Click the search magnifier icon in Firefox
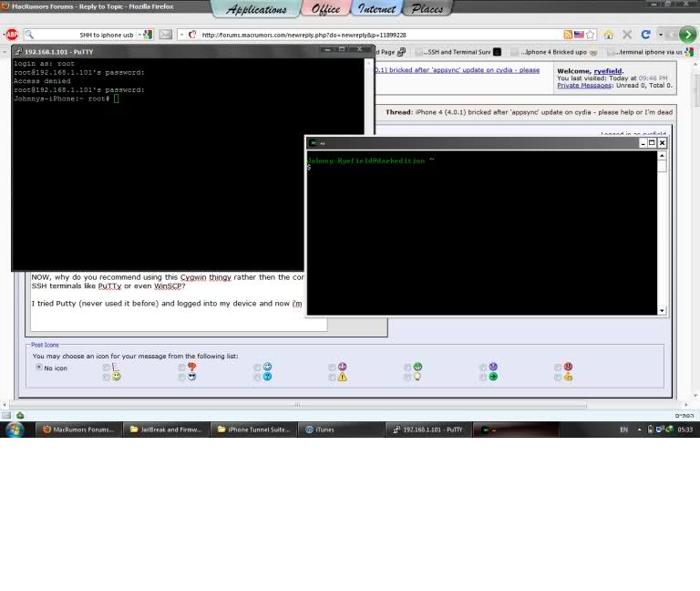Image resolution: width=700 pixels, height=591 pixels. (x=29, y=35)
